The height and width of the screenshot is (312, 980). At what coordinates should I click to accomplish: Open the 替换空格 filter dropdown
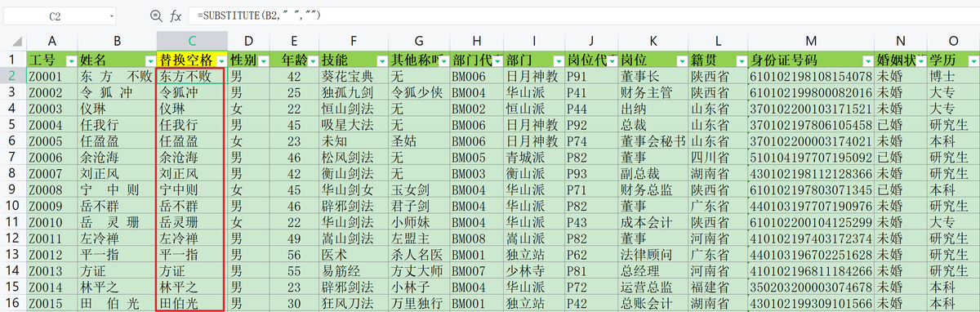pyautogui.click(x=220, y=61)
